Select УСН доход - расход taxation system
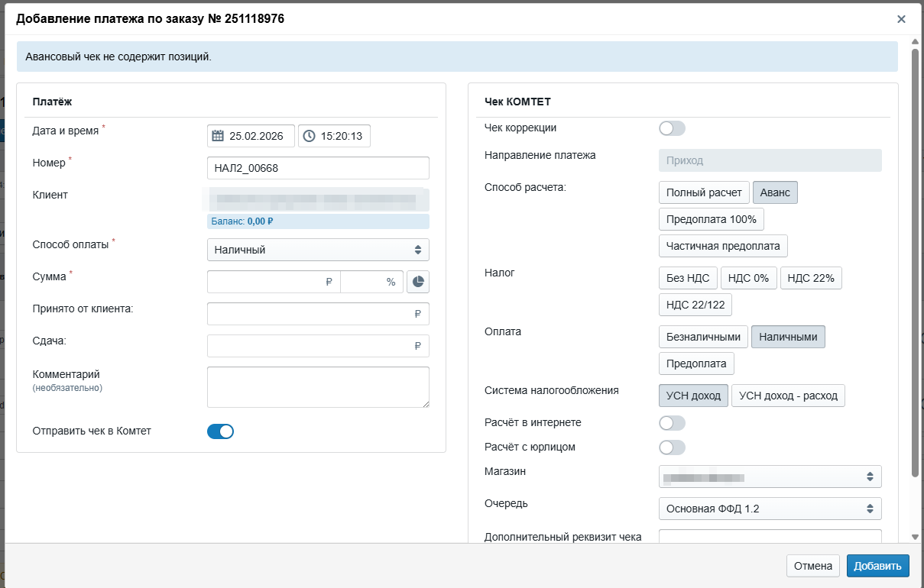 point(788,396)
